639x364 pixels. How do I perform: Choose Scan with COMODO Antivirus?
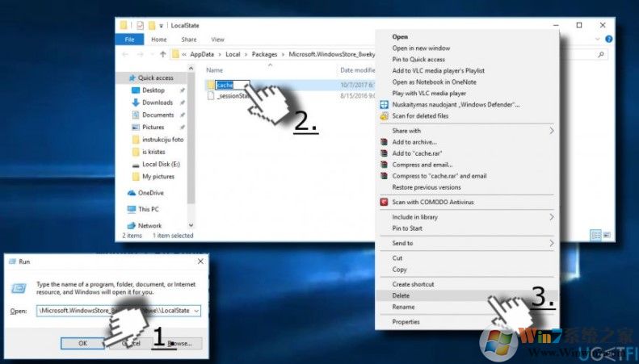coord(433,202)
